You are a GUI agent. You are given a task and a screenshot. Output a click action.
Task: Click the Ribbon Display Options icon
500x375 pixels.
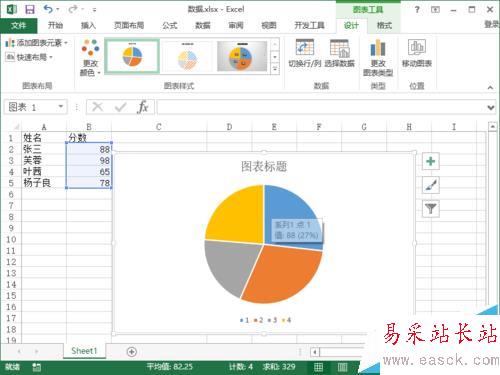point(435,9)
